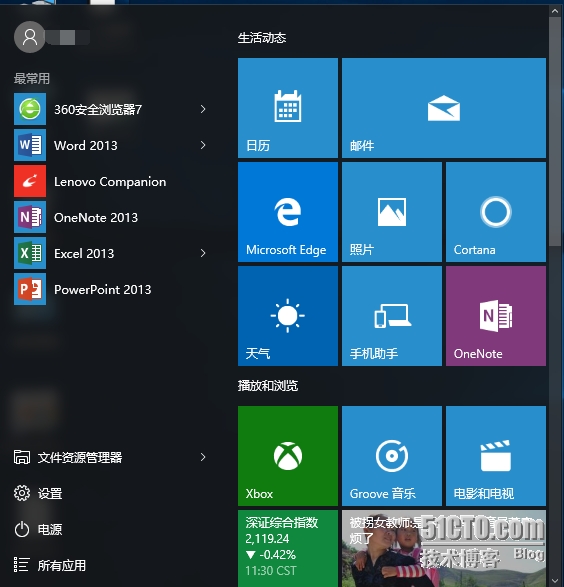
Task: Open PowerPoint 2013 app icon
Action: [x=30, y=289]
